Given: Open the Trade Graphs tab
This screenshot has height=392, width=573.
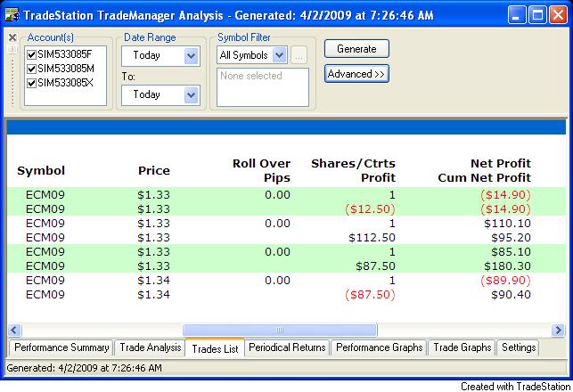Looking at the screenshot, I should [462, 347].
